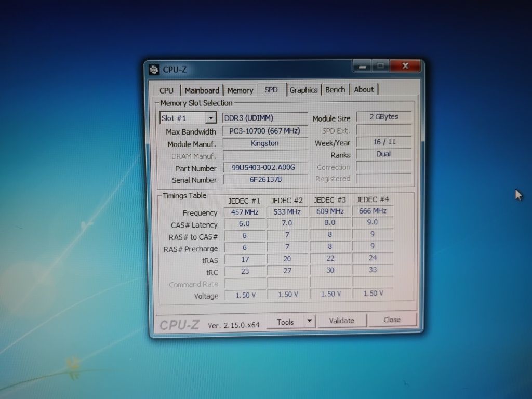Click the Close button at bottom
This screenshot has width=532, height=399.
point(392,320)
